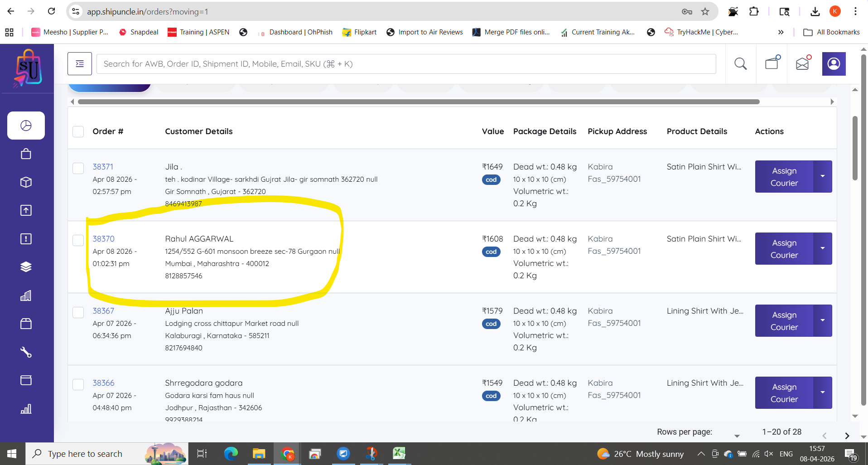Open the box package sidebar icon
Viewport: 868px width, 465px height.
(26, 182)
